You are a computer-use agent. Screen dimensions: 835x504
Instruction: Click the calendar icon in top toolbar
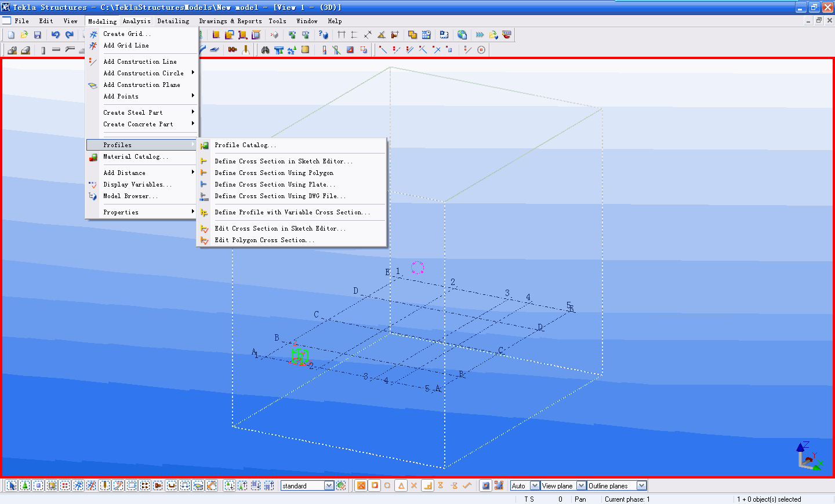(426, 35)
